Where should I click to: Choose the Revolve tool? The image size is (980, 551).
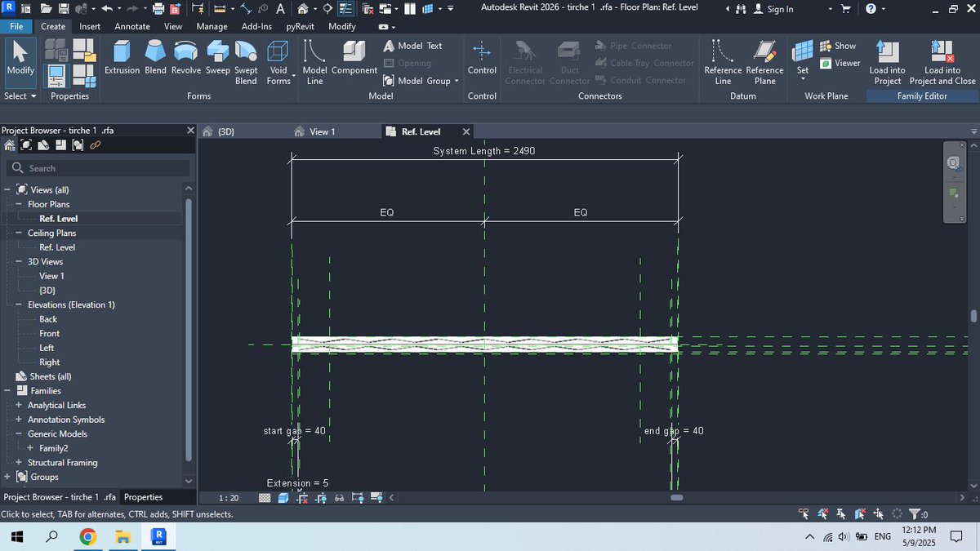[x=185, y=59]
